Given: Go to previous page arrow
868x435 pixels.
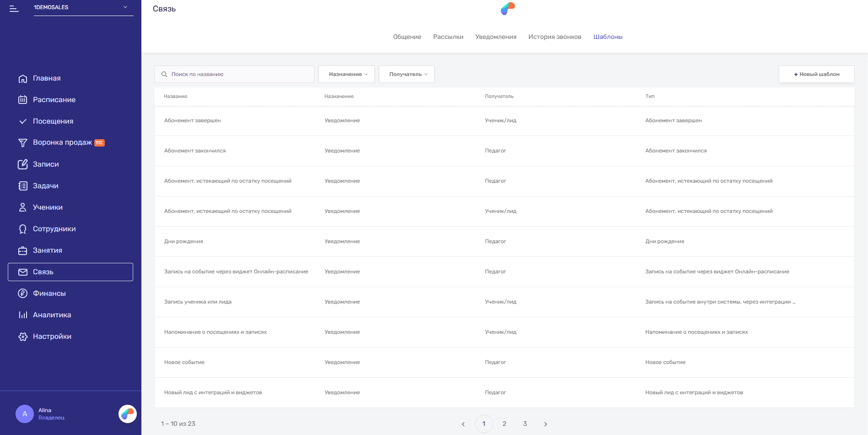Looking at the screenshot, I should (x=463, y=424).
